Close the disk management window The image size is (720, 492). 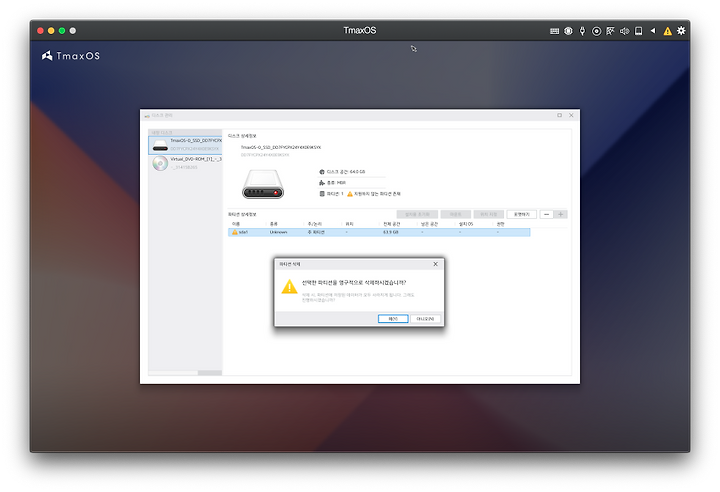[x=571, y=115]
